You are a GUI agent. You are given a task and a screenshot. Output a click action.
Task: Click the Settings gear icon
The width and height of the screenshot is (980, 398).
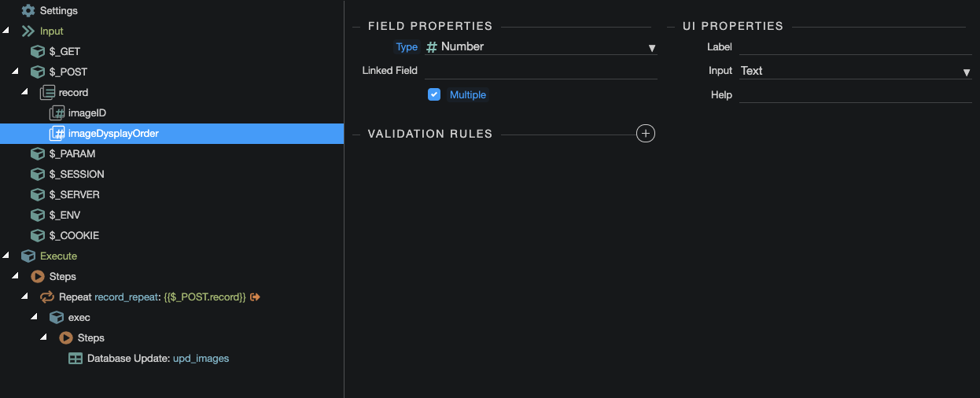(28, 11)
